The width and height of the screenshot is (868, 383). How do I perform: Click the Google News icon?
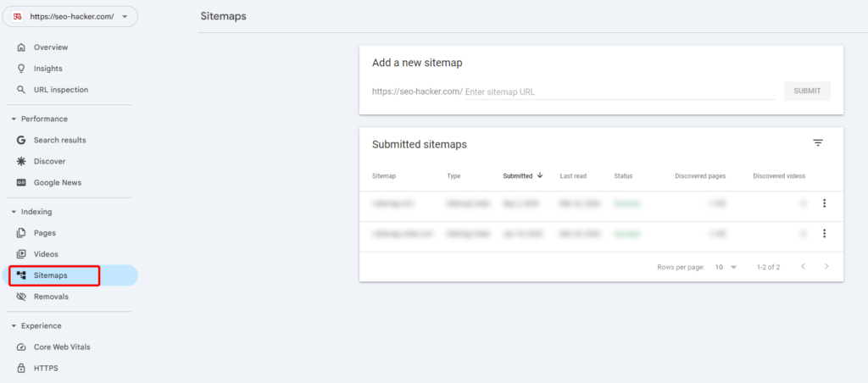click(x=21, y=183)
